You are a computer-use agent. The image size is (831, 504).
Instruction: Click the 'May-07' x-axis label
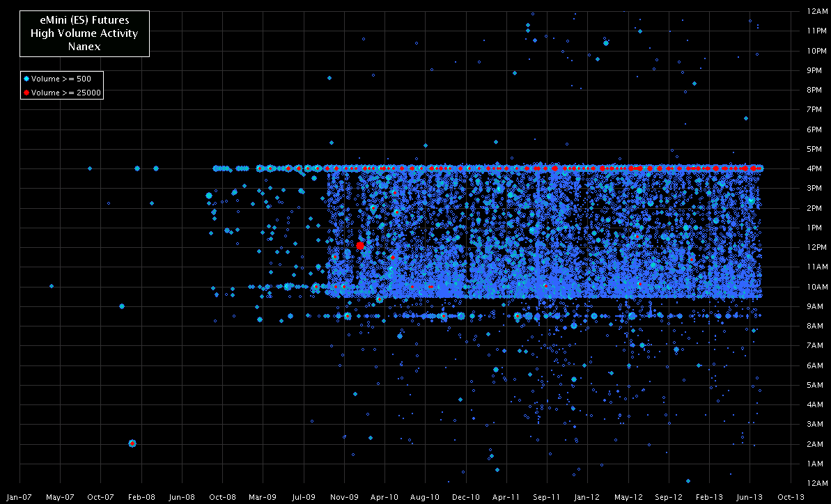[x=60, y=498]
